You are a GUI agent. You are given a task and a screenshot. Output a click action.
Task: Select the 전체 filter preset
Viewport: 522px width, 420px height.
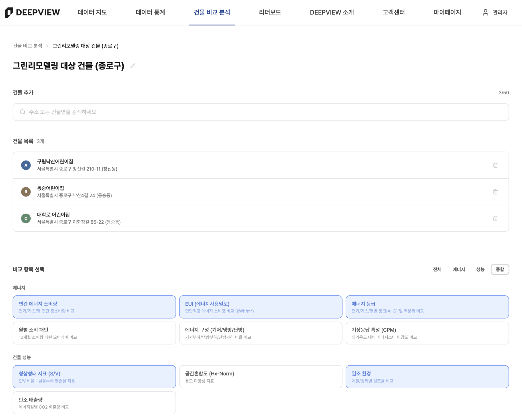[437, 269]
